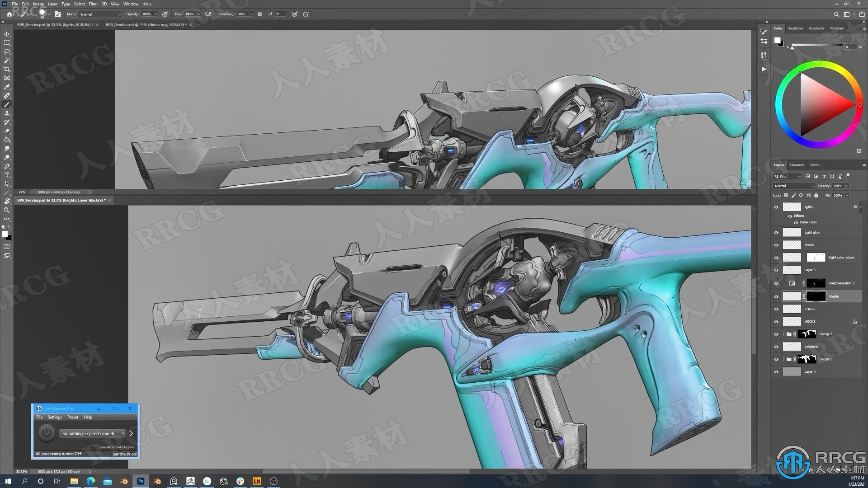Screen dimensions: 868x488
Task: Toggle symmetry butterfly icon
Action: 306,14
